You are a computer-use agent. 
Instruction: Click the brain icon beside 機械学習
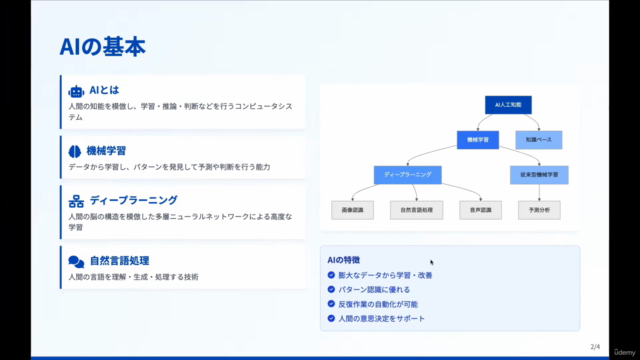(x=75, y=151)
